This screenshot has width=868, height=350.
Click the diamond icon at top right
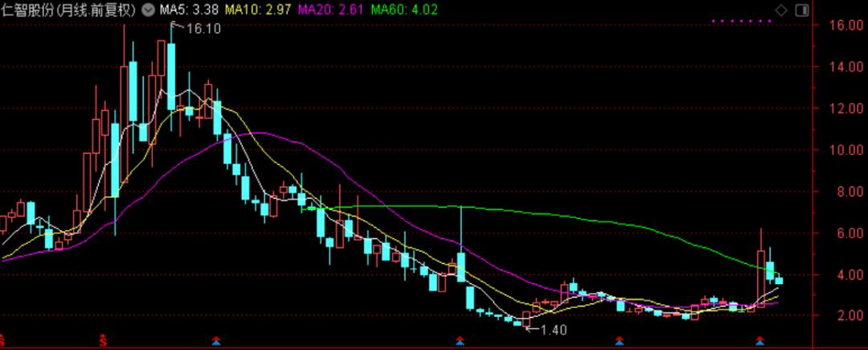781,10
